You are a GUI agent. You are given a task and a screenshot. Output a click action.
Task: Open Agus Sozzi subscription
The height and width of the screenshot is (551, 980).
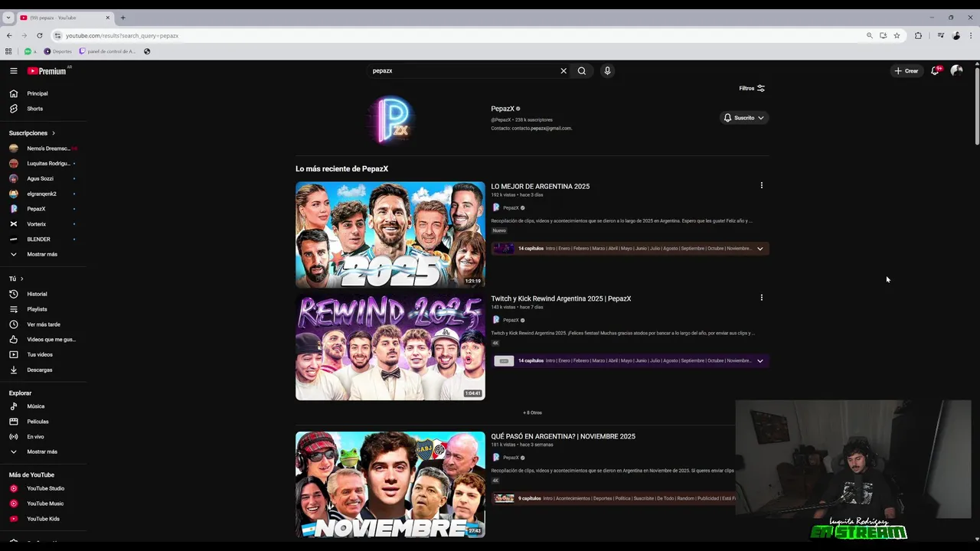click(42, 178)
